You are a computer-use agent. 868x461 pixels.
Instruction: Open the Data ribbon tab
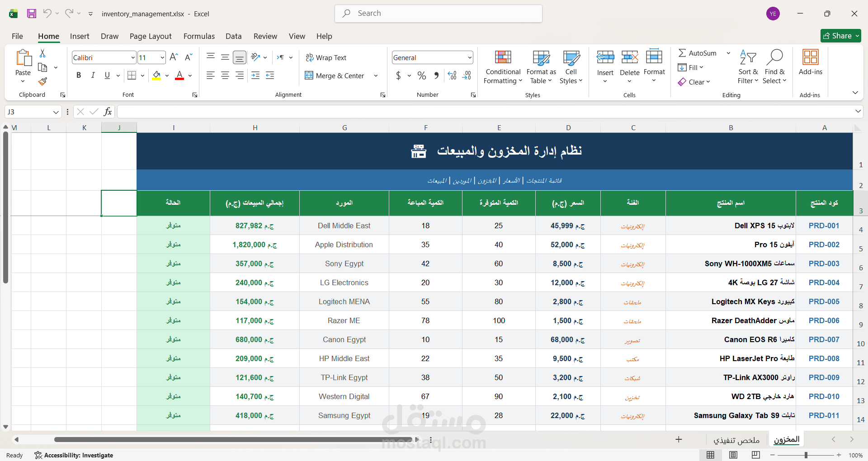(x=233, y=36)
